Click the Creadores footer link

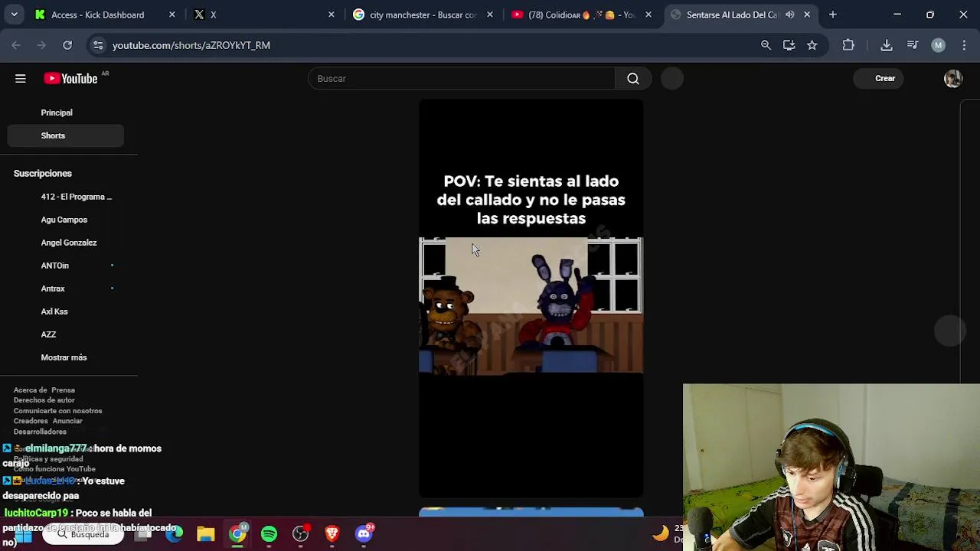click(31, 421)
